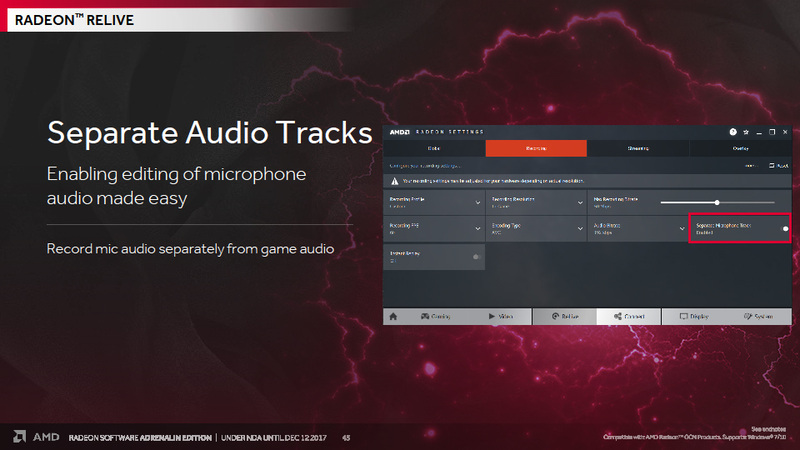This screenshot has width=800, height=450.
Task: Open the Gaming section
Action: coord(435,316)
